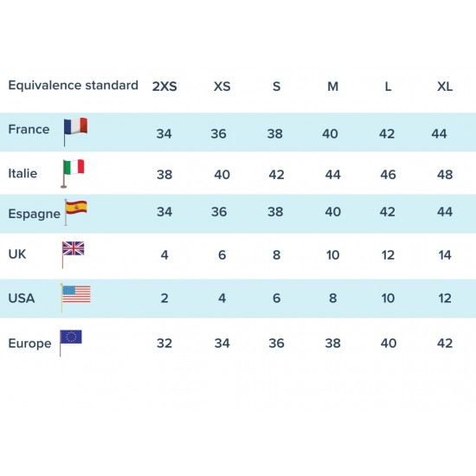Screen dimensions: 476x476
Task: Click the Equivalence standard heading
Action: 74,86
